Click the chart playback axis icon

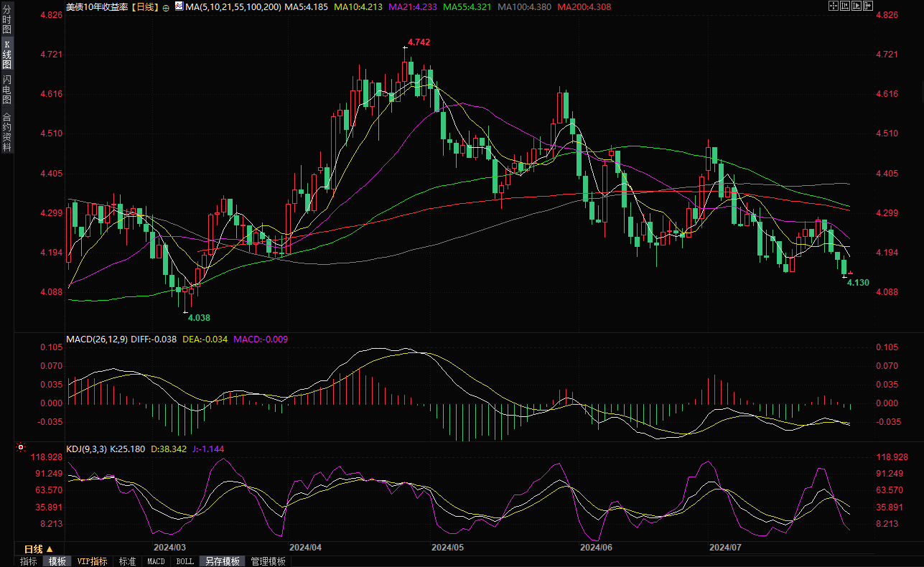pyautogui.click(x=857, y=6)
